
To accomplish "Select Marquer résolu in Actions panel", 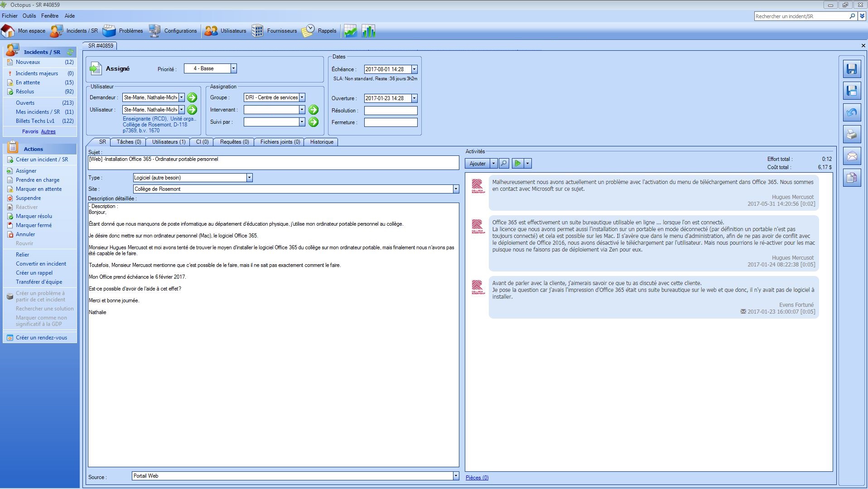I will [x=34, y=216].
